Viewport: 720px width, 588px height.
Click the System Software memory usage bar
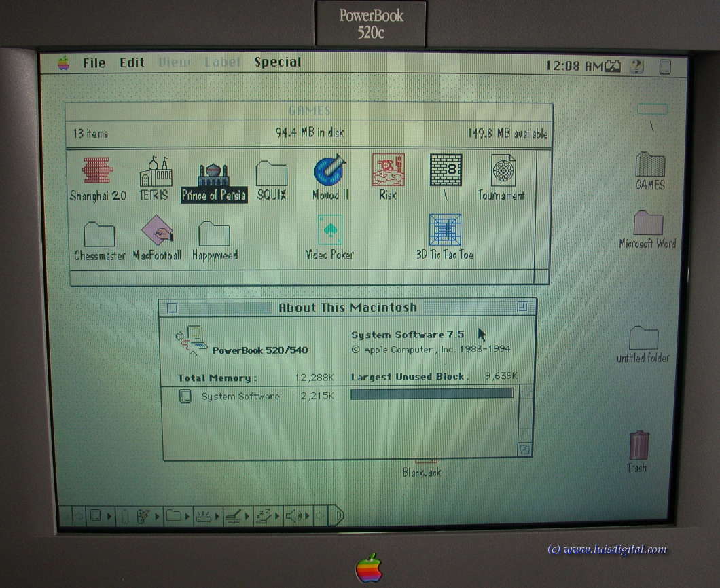[x=431, y=393]
